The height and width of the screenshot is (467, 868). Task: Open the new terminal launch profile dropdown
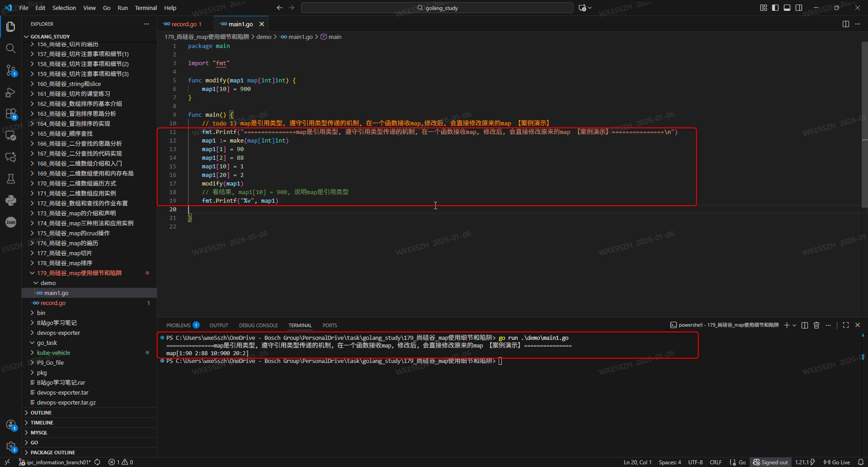[x=794, y=325]
